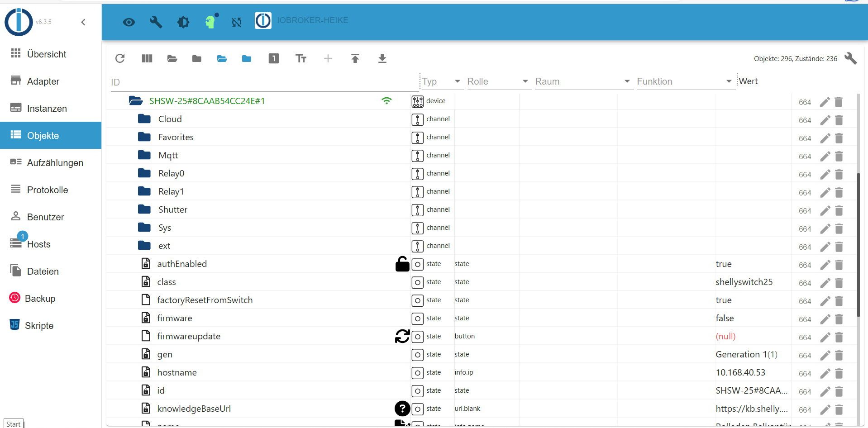Open Backup in the sidebar
Screen dimensions: 868x428
click(51, 298)
